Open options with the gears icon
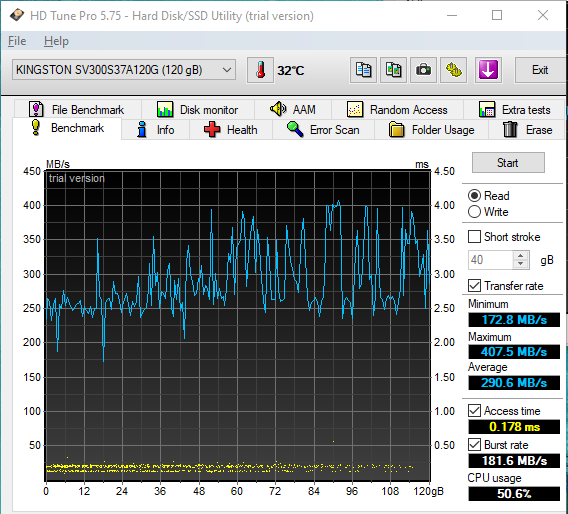 coord(453,70)
